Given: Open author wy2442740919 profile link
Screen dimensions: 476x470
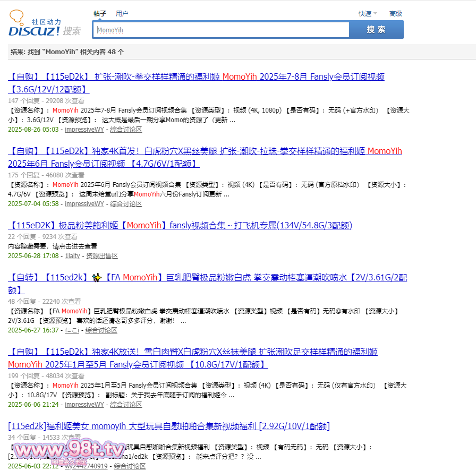Looking at the screenshot, I should [86, 466].
